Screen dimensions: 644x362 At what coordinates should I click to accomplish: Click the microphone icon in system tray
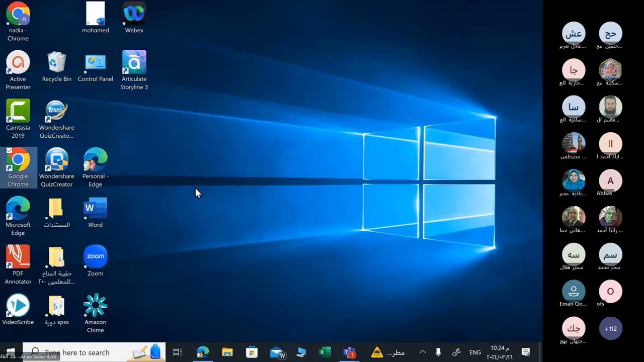click(438, 352)
